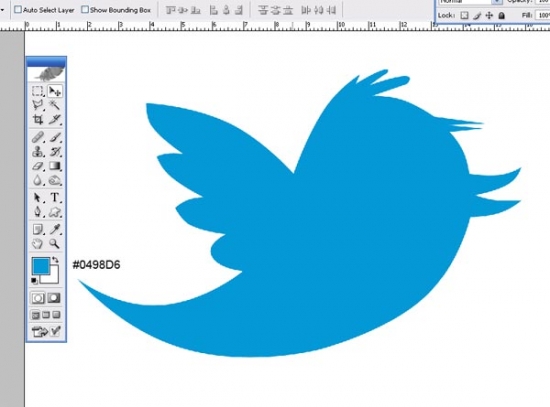550x407 pixels.
Task: Select the History Brush tool
Action: tap(55, 152)
